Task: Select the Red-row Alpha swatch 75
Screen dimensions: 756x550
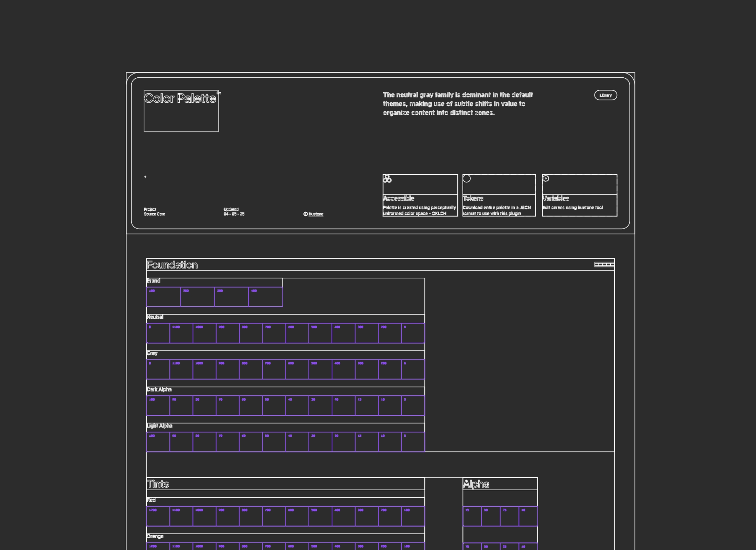Action: (472, 516)
